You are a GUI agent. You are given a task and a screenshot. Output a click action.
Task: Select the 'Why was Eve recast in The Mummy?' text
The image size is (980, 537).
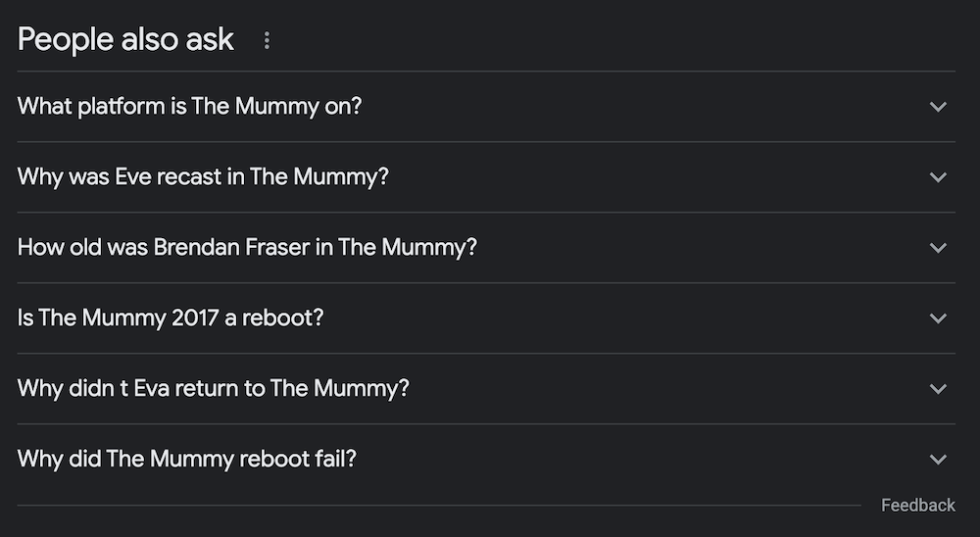[x=203, y=177]
